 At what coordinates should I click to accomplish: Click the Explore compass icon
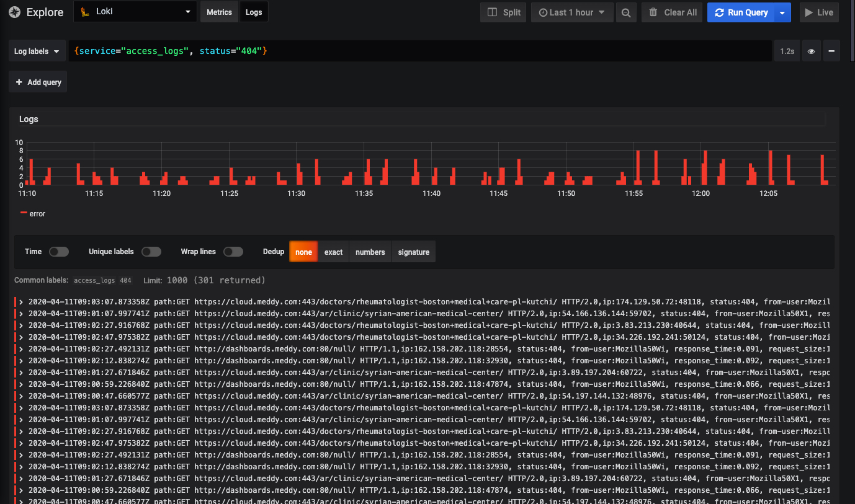(14, 12)
